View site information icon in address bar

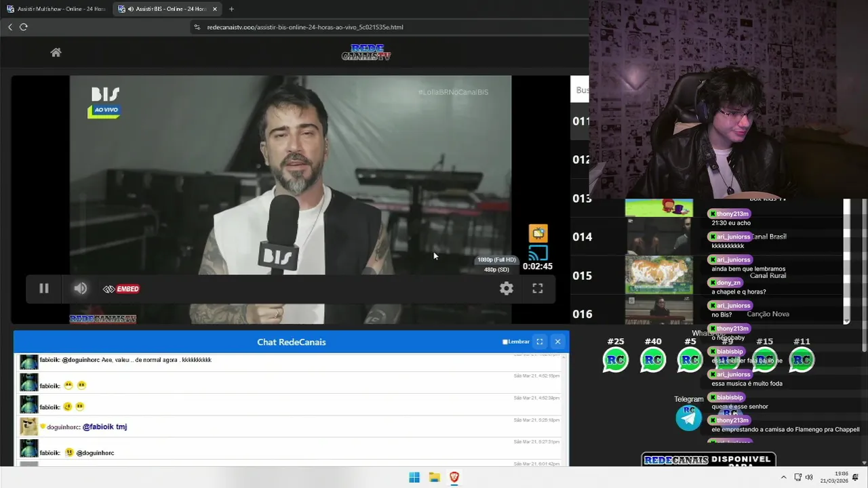197,27
